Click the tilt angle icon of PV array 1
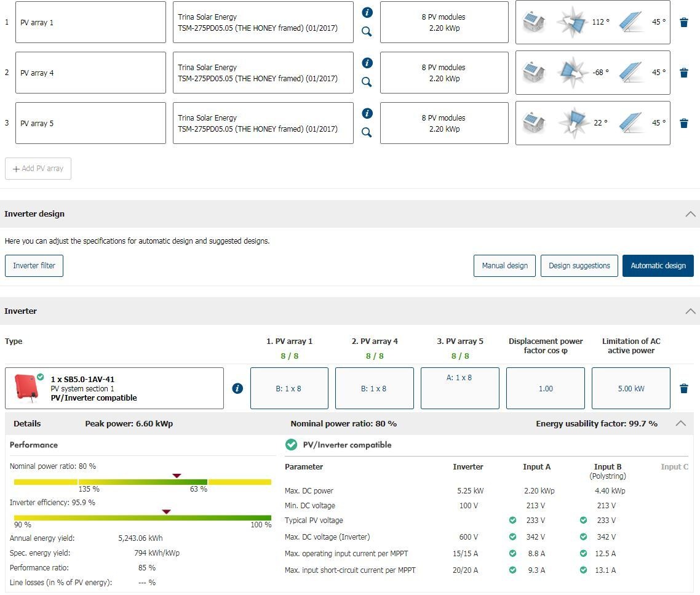The height and width of the screenshot is (595, 700). [x=630, y=22]
